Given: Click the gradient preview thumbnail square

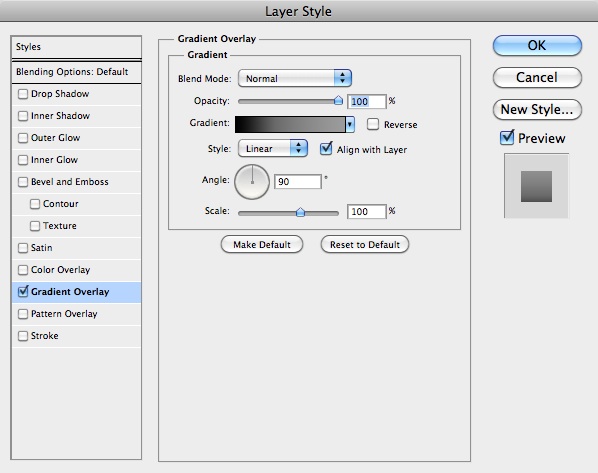Looking at the screenshot, I should pyautogui.click(x=537, y=186).
